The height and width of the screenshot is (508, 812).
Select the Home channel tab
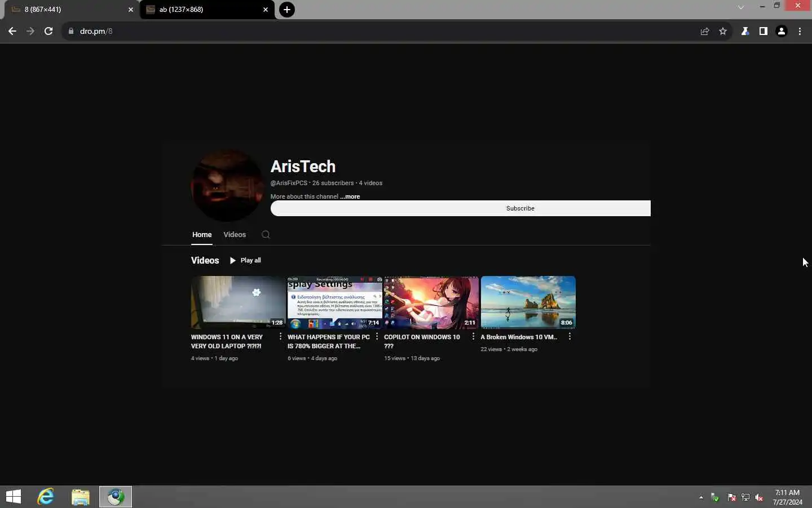pyautogui.click(x=202, y=235)
